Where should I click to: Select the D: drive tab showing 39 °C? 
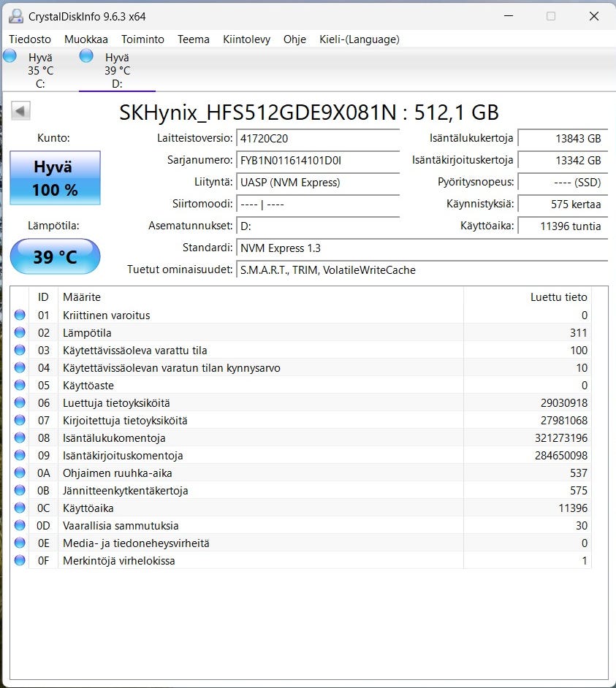point(117,70)
